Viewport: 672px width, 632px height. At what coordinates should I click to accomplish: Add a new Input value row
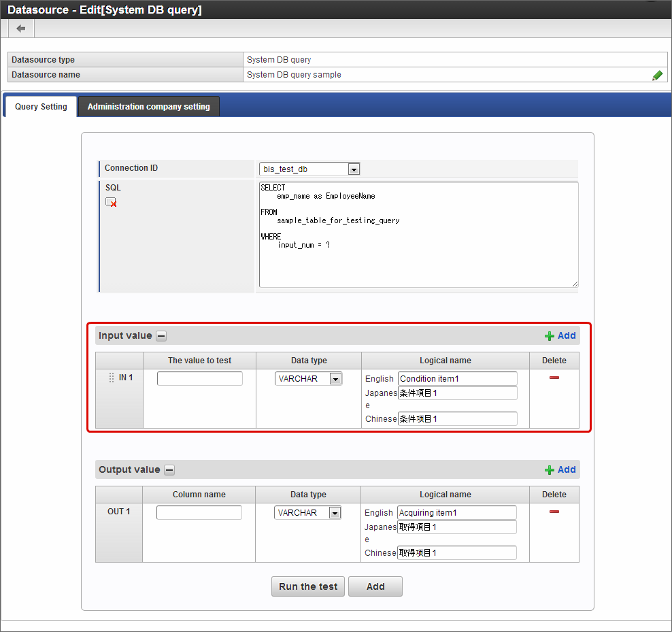[x=560, y=335]
